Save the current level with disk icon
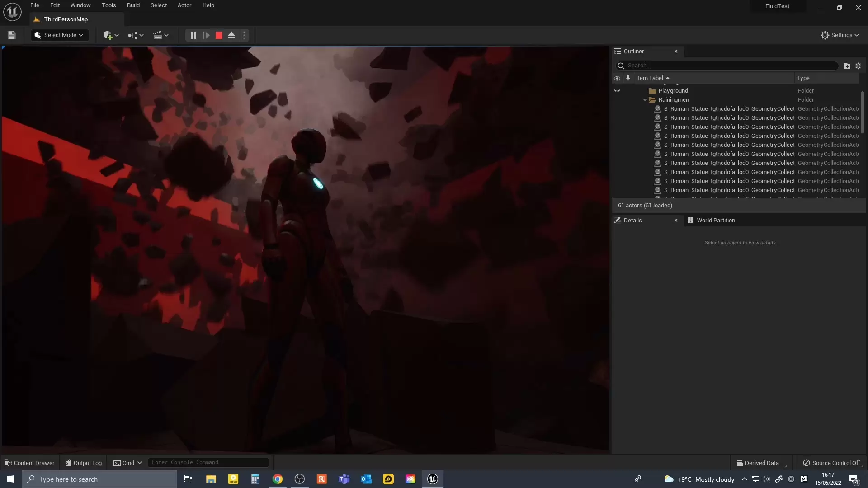The image size is (868, 488). click(12, 35)
